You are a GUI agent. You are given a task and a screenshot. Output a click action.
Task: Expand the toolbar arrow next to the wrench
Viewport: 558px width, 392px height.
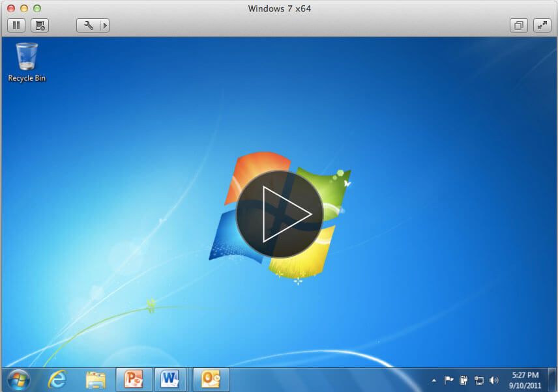(104, 25)
